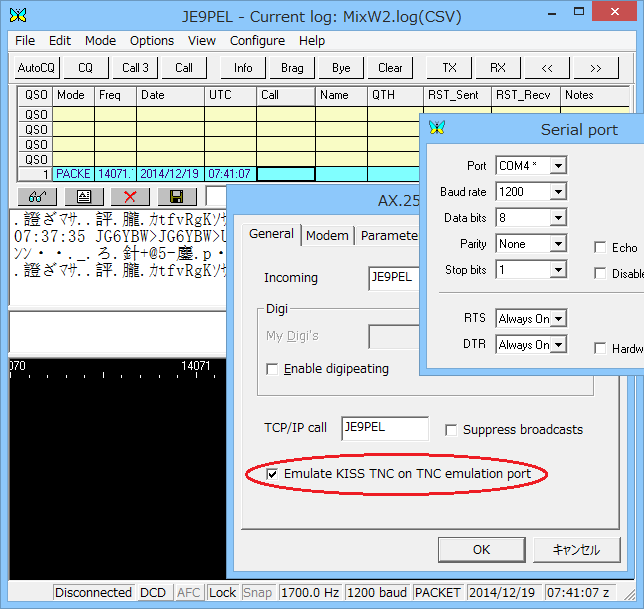The height and width of the screenshot is (609, 644).
Task: Click the Call column header
Action: click(286, 95)
